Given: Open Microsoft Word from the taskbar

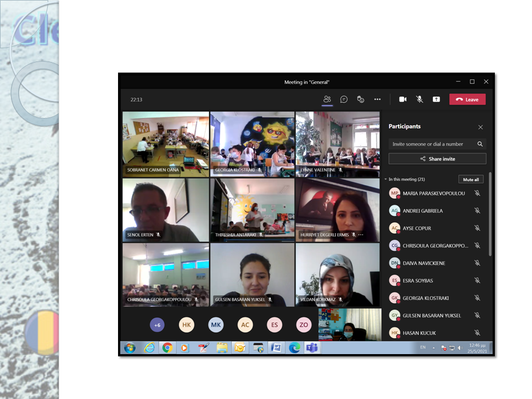Looking at the screenshot, I should [x=275, y=348].
